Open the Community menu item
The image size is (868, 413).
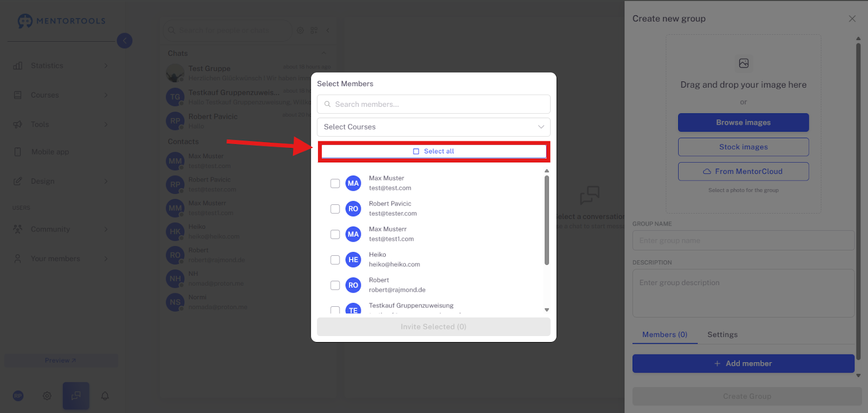pyautogui.click(x=61, y=229)
